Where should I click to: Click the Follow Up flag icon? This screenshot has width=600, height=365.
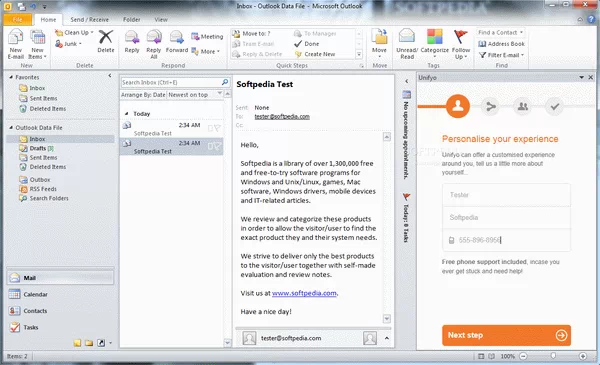tap(460, 37)
